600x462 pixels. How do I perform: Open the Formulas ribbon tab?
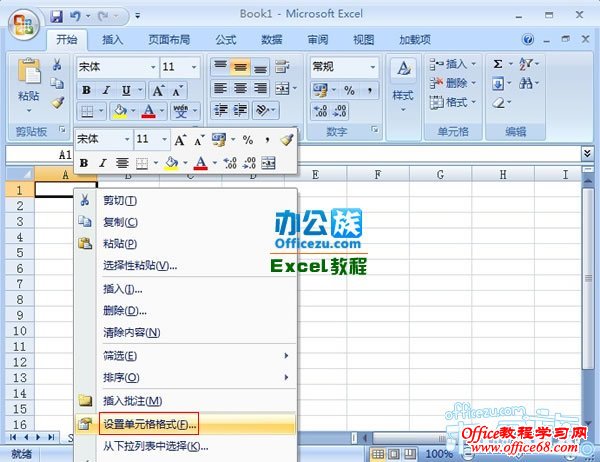(226, 39)
